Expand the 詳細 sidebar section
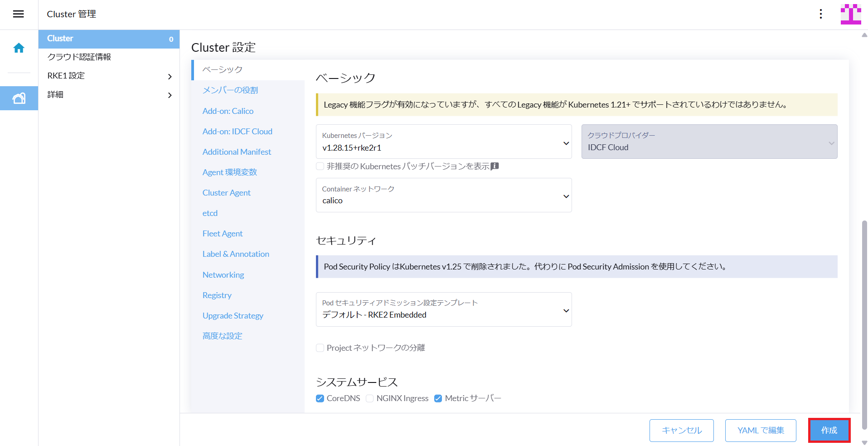Image resolution: width=868 pixels, height=446 pixels. (x=170, y=95)
